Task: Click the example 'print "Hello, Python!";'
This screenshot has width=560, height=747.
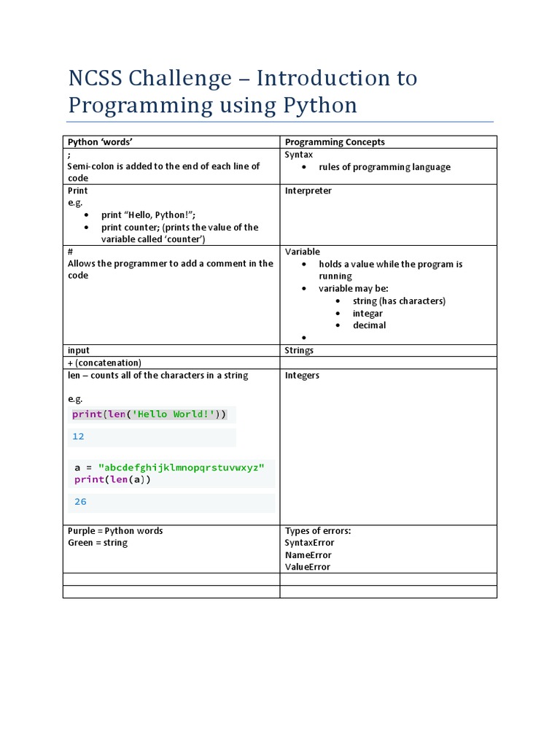Action: click(149, 215)
